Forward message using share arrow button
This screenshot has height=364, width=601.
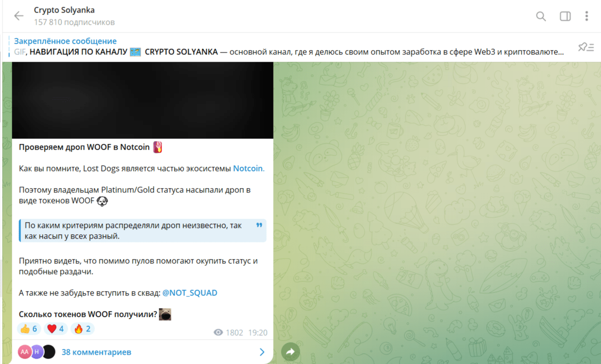291,352
